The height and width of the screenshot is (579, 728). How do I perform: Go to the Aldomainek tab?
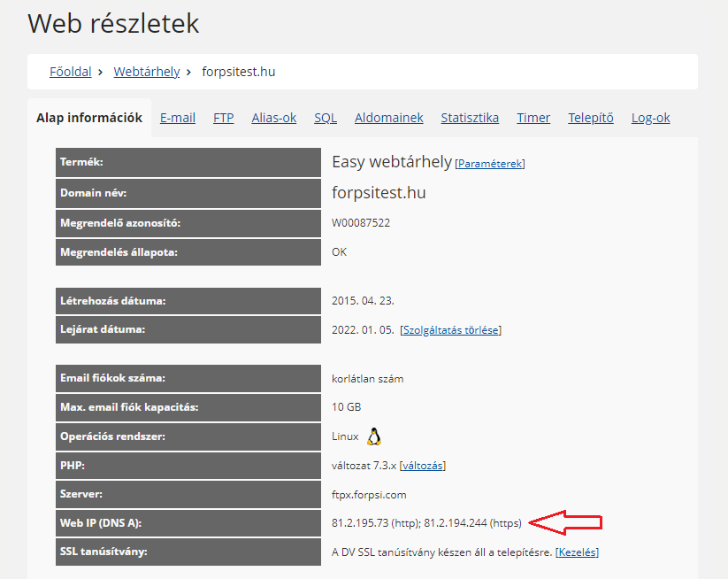pos(389,118)
